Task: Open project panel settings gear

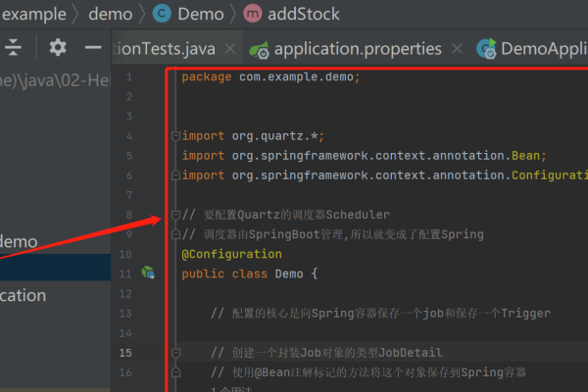Action: click(x=58, y=48)
